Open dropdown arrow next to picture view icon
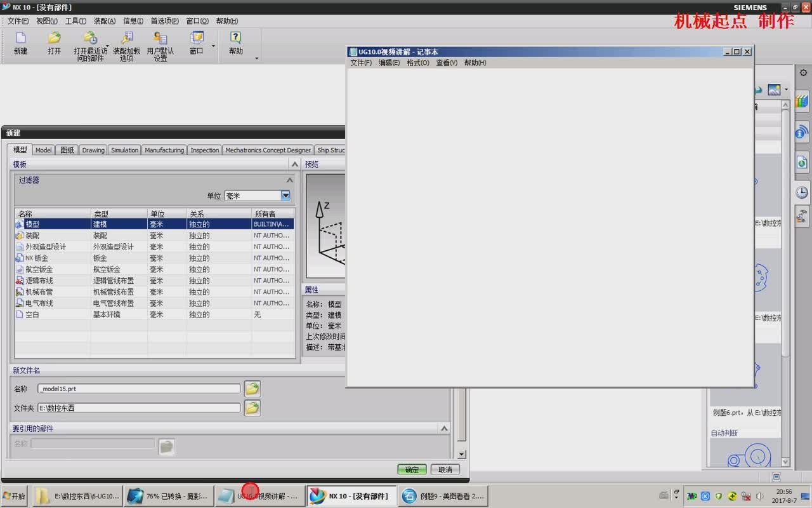This screenshot has width=812, height=508. (x=786, y=90)
